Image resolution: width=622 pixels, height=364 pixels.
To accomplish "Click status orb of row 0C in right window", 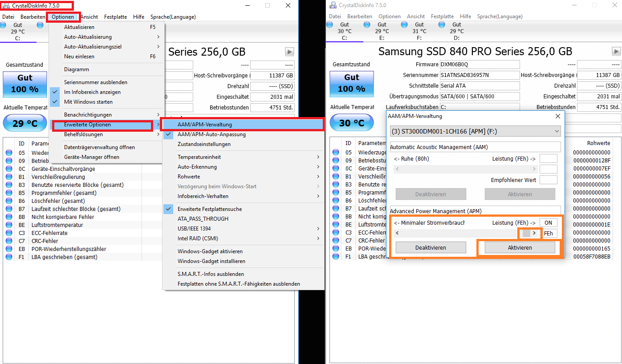I will [336, 169].
